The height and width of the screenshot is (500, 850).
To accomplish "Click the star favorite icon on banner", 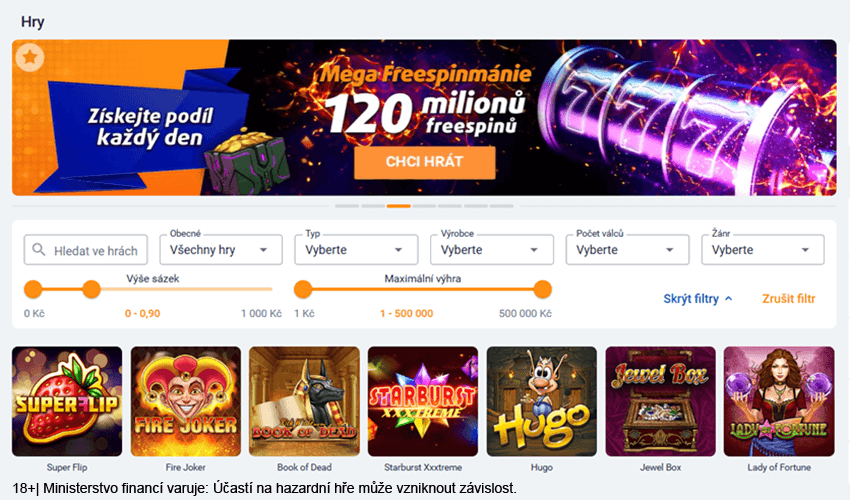I will (30, 57).
